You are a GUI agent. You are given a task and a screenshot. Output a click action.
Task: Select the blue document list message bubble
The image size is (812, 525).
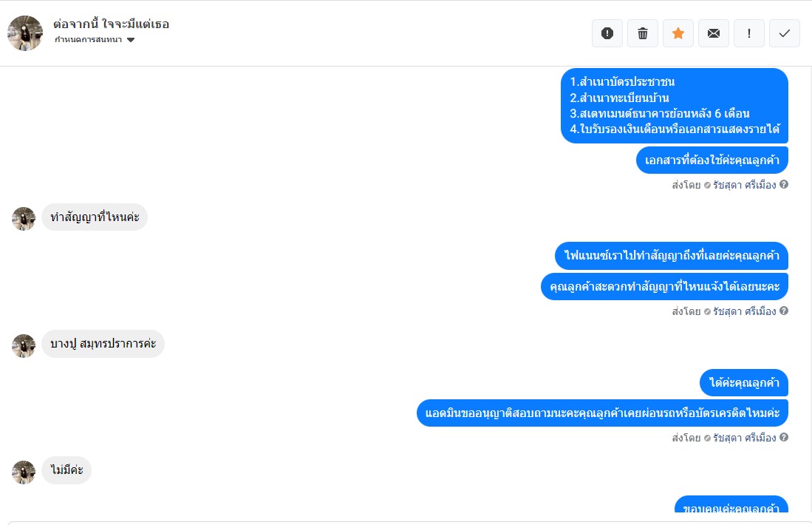coord(674,106)
